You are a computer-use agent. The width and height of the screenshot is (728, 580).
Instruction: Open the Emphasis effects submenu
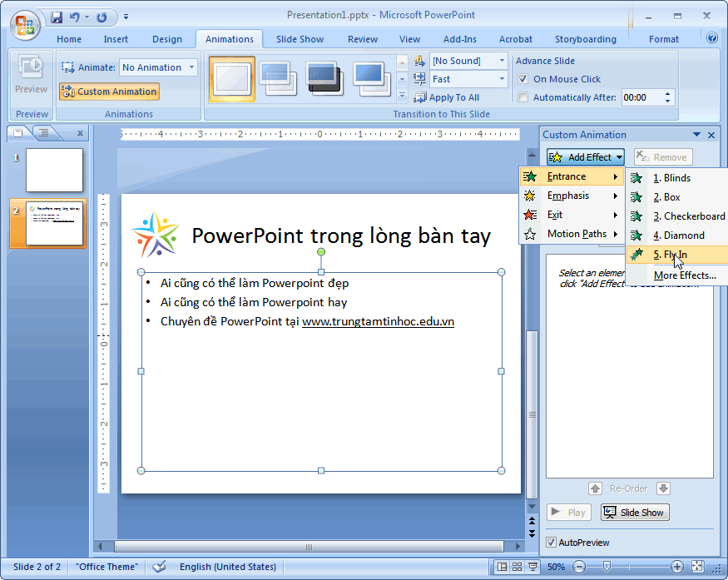[572, 196]
